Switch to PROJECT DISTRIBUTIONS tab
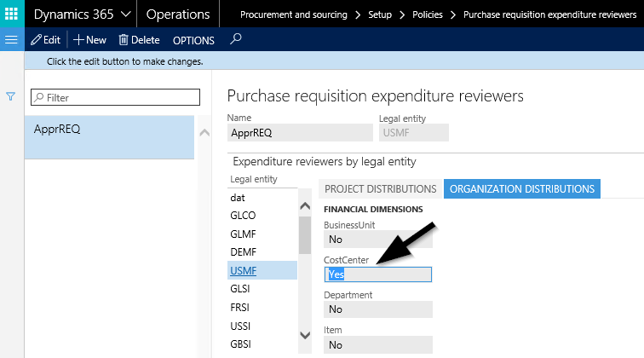This screenshot has width=644, height=358. coord(381,188)
